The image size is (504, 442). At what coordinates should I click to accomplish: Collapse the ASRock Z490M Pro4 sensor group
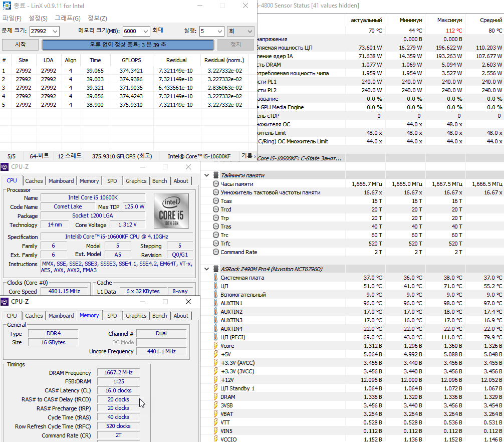(207, 269)
